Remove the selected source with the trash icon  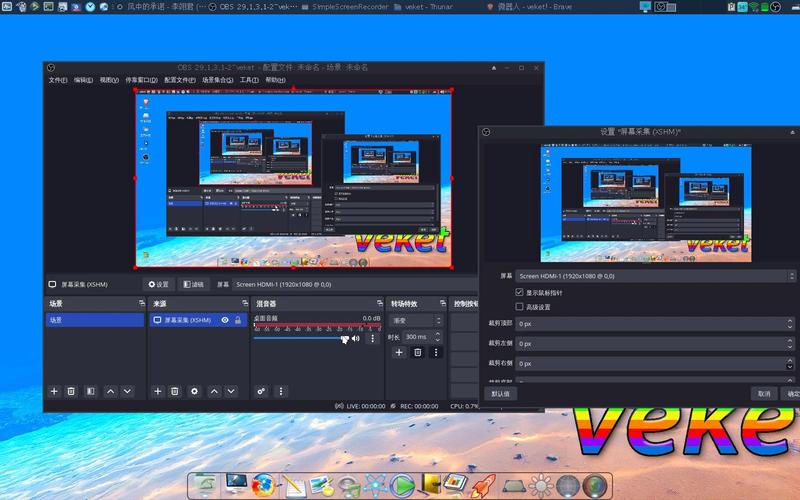(174, 391)
